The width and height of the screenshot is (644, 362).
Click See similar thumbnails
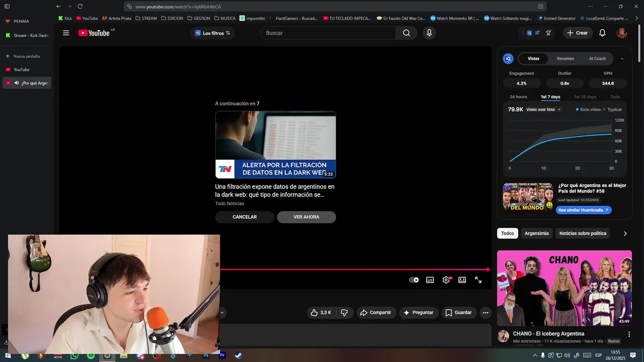point(584,210)
